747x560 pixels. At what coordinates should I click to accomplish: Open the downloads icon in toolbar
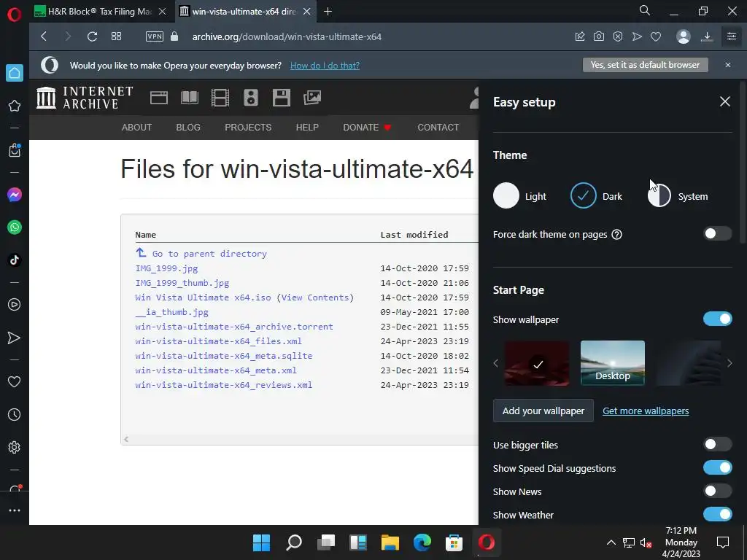(707, 36)
